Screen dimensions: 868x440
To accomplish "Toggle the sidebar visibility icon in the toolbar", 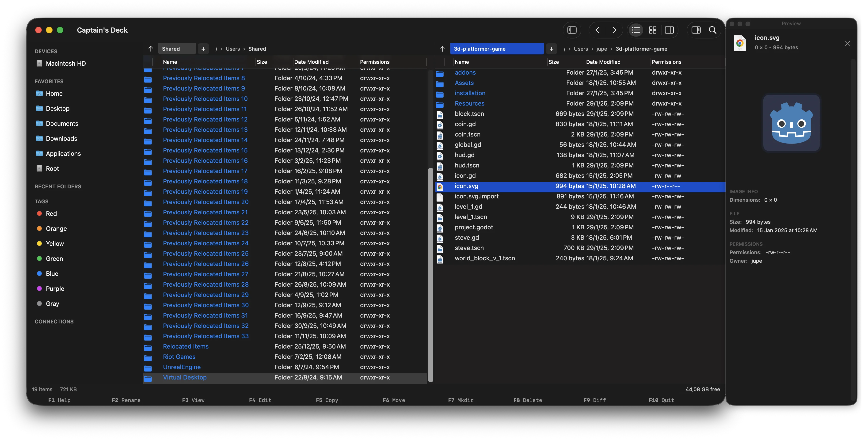I will tap(572, 30).
